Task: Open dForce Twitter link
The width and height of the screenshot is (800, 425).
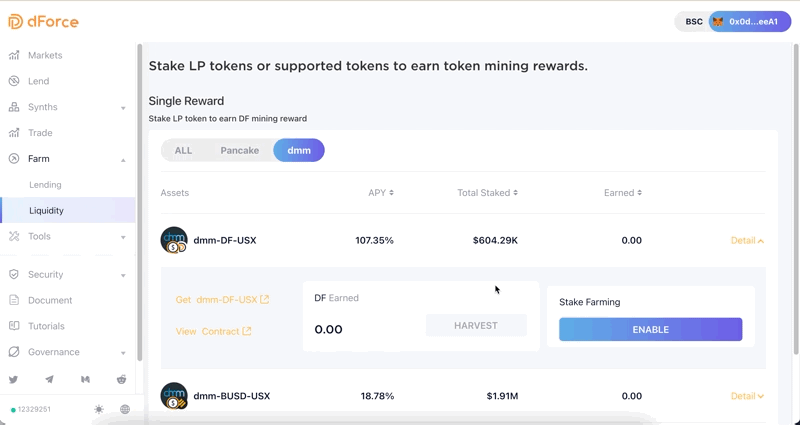Action: click(13, 380)
